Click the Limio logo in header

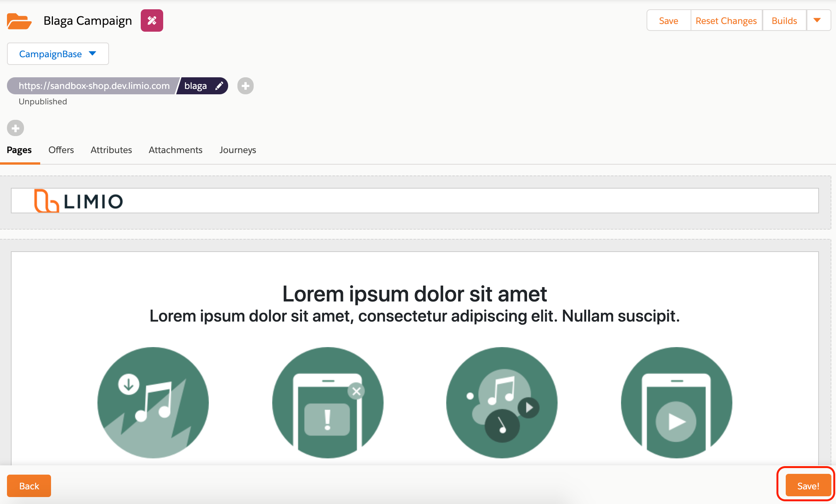tap(78, 201)
